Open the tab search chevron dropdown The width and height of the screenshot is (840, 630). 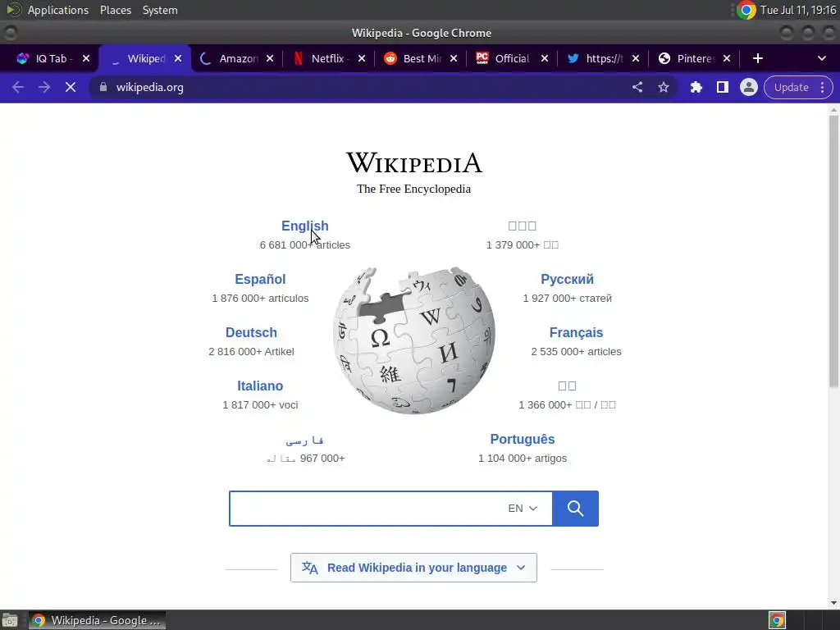tap(822, 58)
